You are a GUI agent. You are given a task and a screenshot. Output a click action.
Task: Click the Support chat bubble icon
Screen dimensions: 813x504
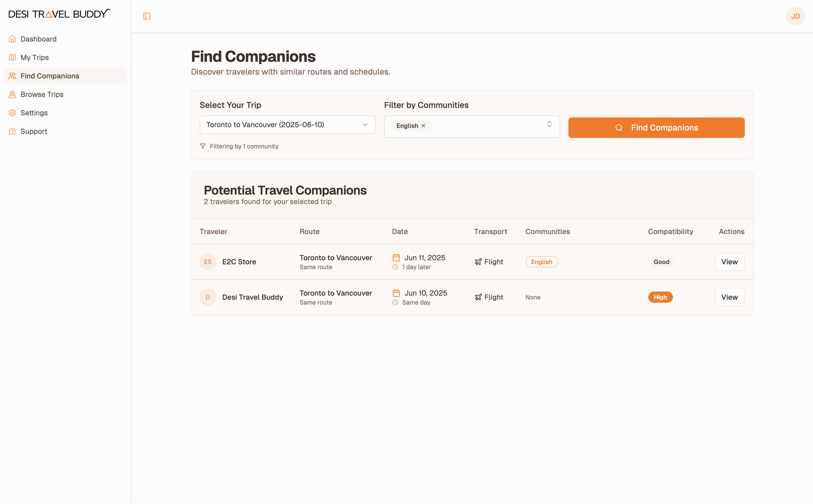coord(12,131)
